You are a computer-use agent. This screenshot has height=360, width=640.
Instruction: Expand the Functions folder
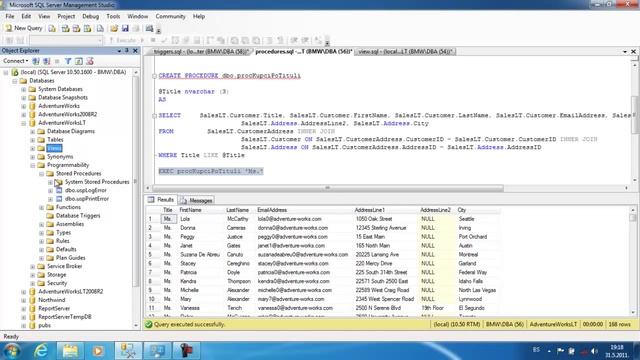pyautogui.click(x=42, y=207)
